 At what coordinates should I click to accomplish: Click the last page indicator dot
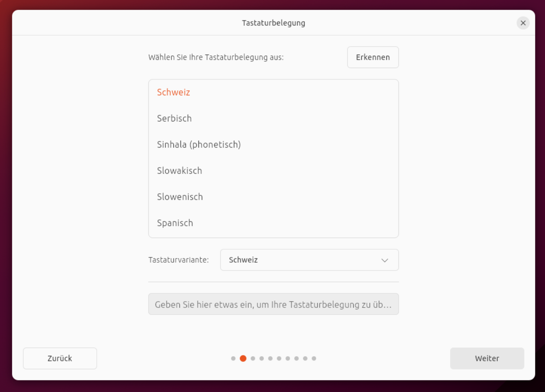coord(314,358)
